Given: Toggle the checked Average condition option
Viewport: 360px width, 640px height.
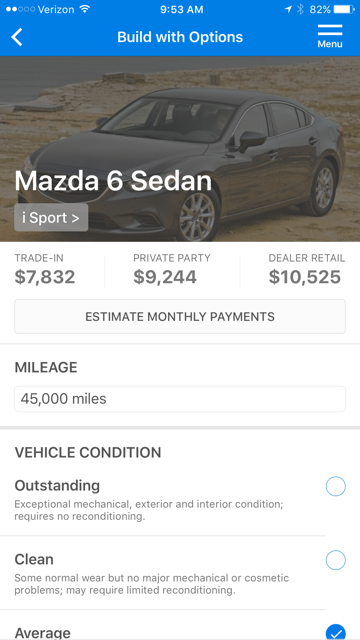Looking at the screenshot, I should pos(336,632).
